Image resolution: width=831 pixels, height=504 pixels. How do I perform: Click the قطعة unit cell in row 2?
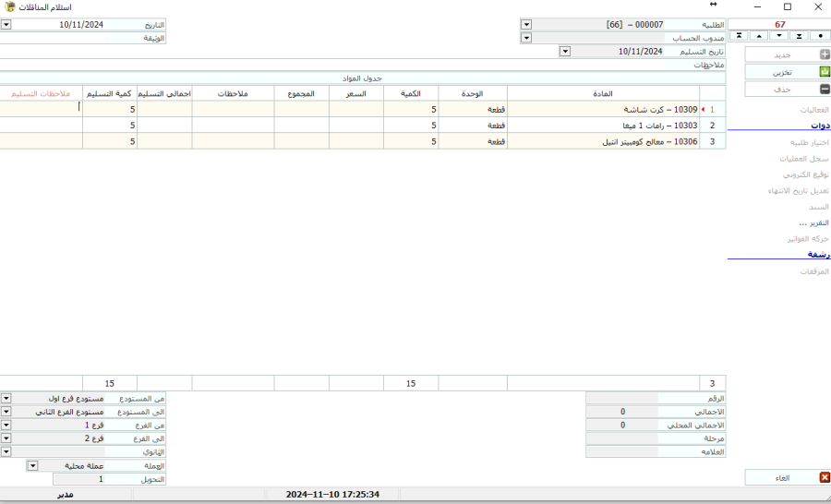473,125
